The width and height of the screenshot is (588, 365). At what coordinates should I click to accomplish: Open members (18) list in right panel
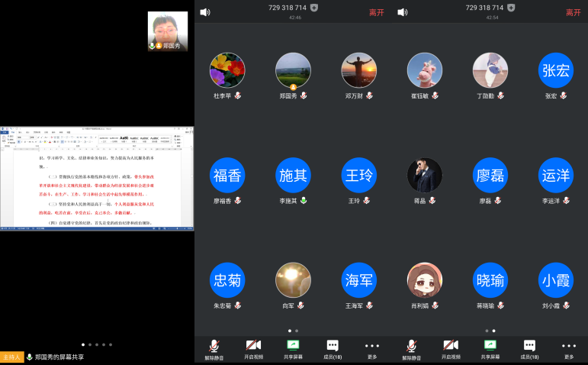(529, 349)
